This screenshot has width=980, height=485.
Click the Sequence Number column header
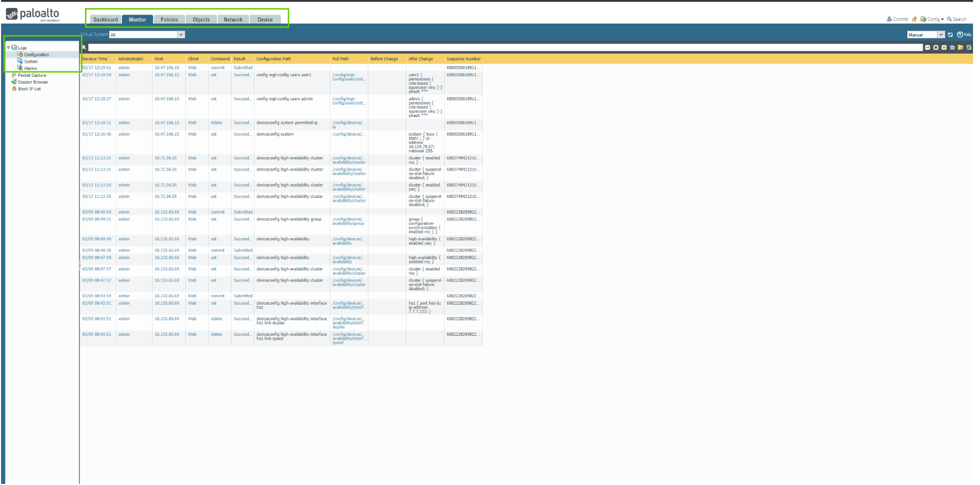tap(463, 59)
